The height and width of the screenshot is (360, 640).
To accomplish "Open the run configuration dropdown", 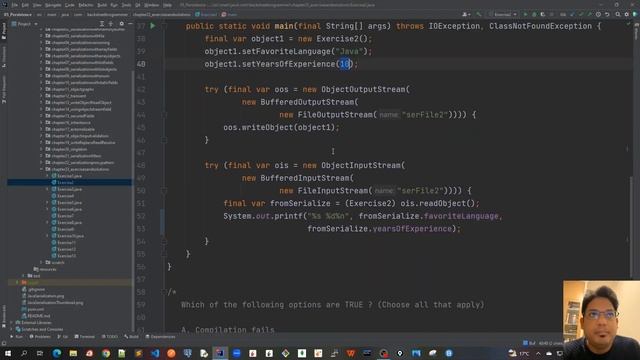I will (502, 14).
